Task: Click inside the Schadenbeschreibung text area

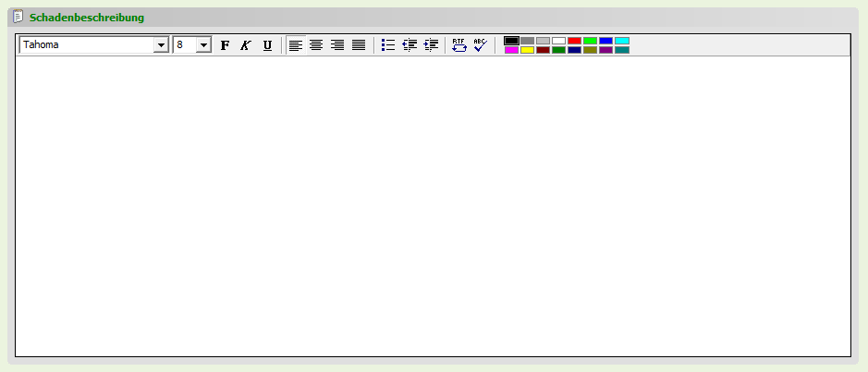Action: (433, 206)
